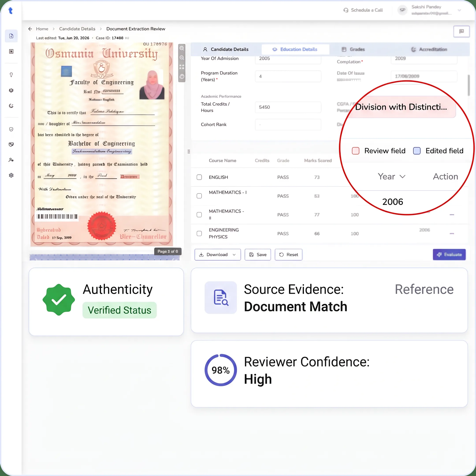Screen dimensions: 476x476
Task: Open the shield check sidebar icon
Action: tap(11, 129)
